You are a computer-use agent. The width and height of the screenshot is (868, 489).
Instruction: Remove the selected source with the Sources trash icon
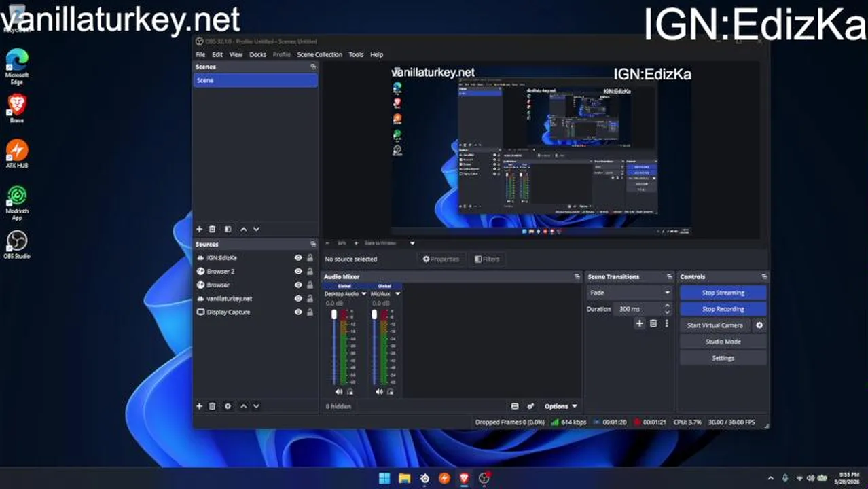[x=212, y=406]
